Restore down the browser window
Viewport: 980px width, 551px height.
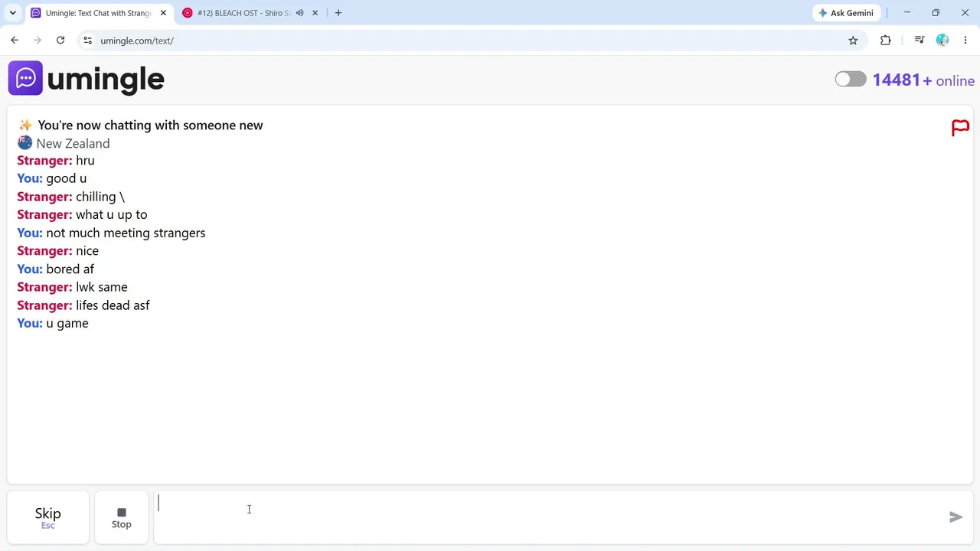click(936, 13)
